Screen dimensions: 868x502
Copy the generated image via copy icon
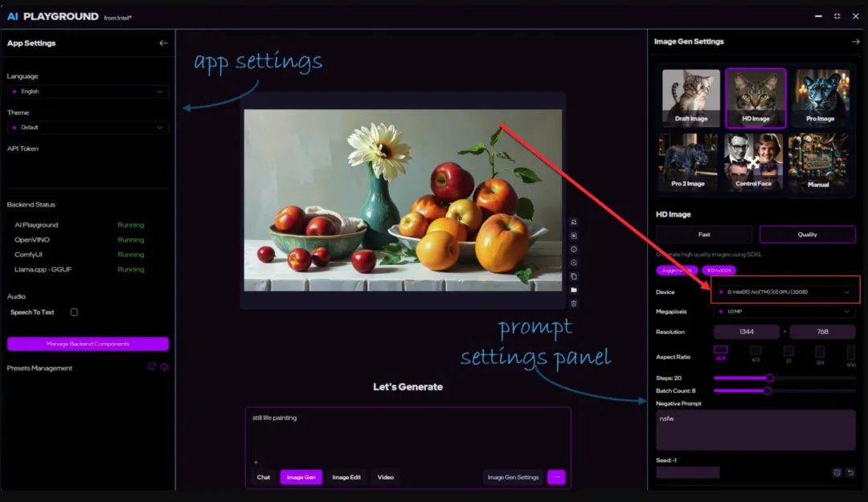574,276
